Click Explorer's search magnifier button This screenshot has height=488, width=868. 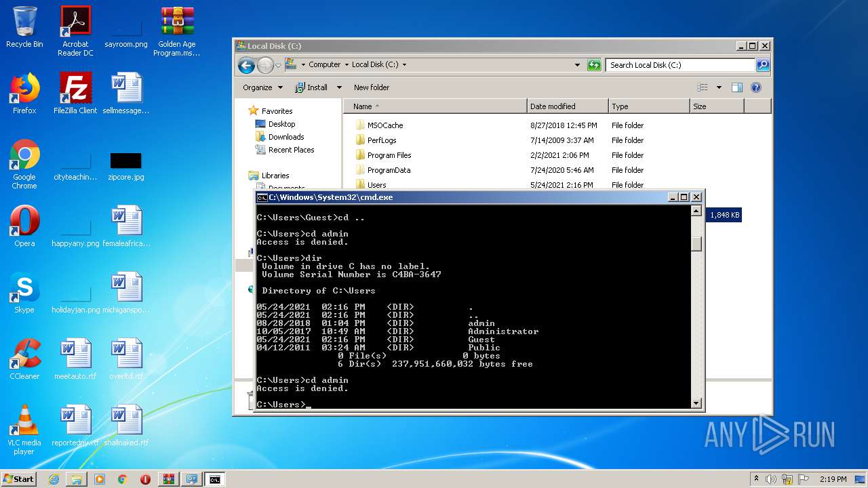tap(763, 65)
